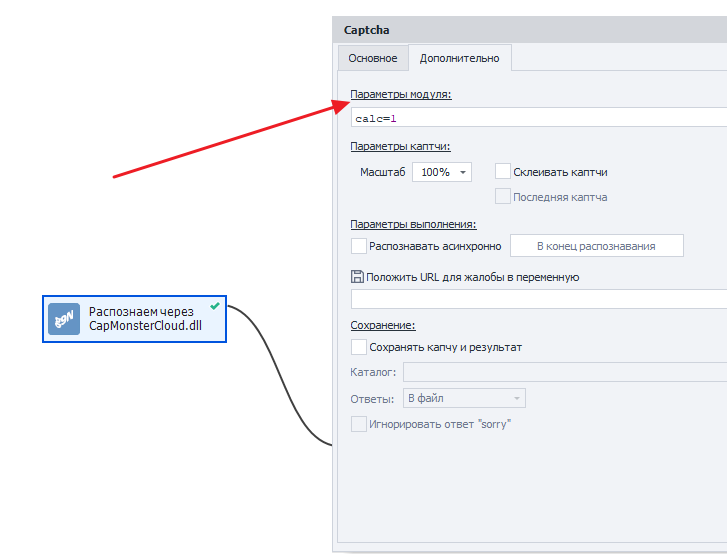Click the green checkmark on the action block
This screenshot has width=727, height=554.
point(215,306)
